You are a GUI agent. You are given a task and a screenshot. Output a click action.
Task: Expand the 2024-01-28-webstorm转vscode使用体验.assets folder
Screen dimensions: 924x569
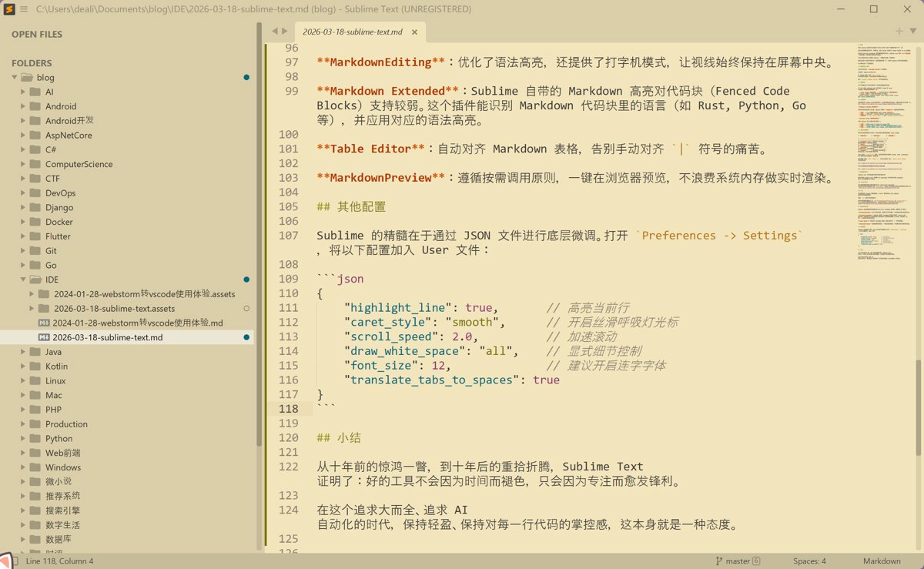[x=32, y=294]
